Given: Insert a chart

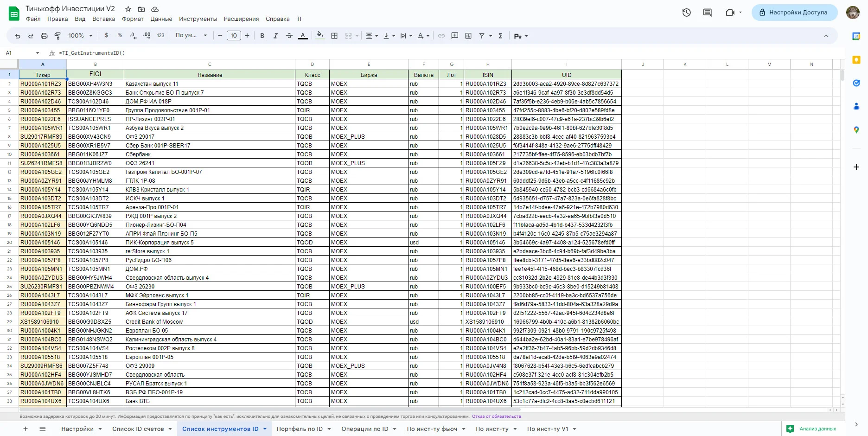Looking at the screenshot, I should [x=468, y=36].
